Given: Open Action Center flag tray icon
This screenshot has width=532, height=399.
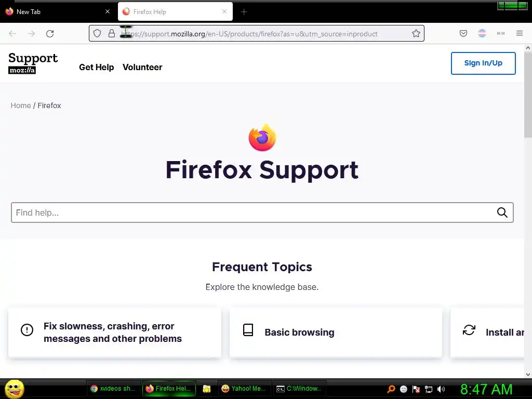Looking at the screenshot, I should click(416, 389).
